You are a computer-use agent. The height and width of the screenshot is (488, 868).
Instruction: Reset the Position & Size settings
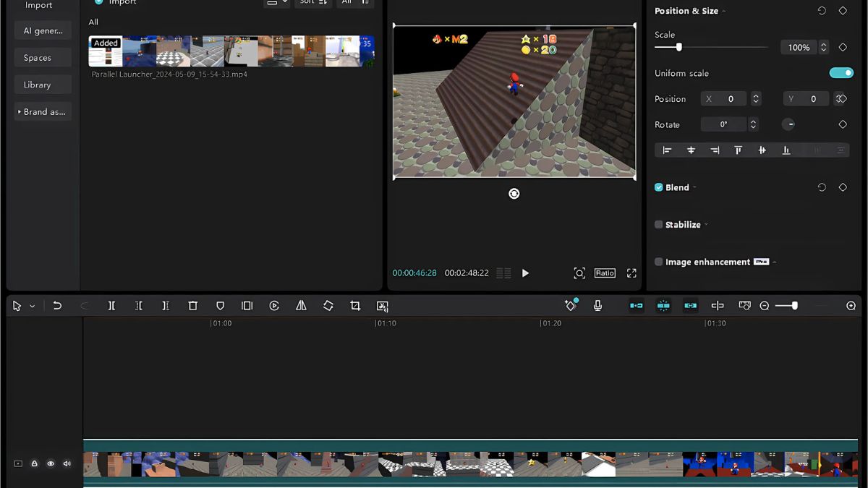pyautogui.click(x=822, y=11)
